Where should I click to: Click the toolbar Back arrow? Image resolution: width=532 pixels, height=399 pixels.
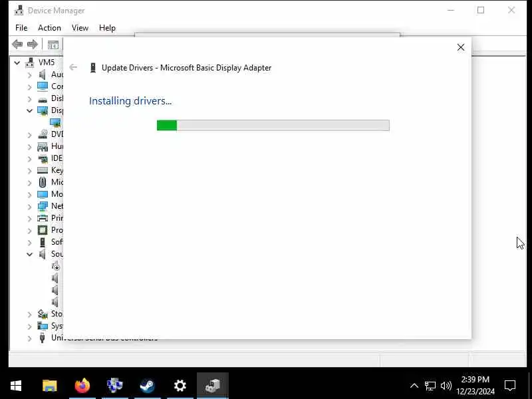coord(17,44)
